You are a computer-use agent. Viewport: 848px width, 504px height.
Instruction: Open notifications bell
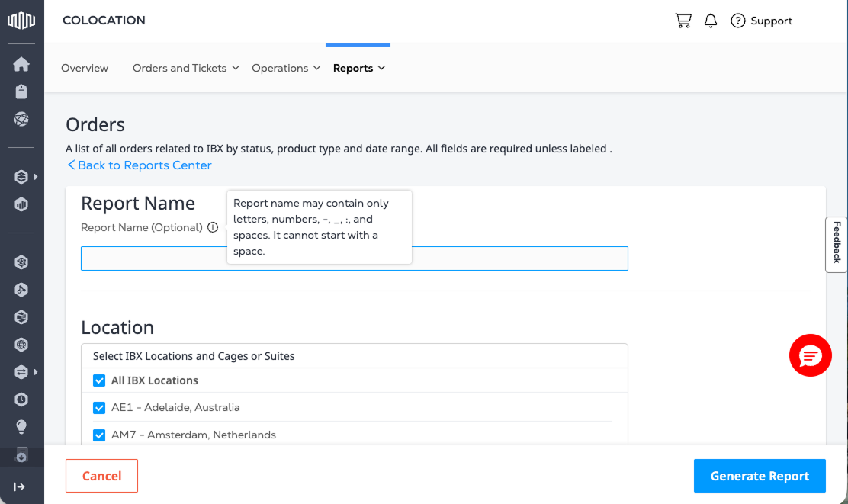711,21
